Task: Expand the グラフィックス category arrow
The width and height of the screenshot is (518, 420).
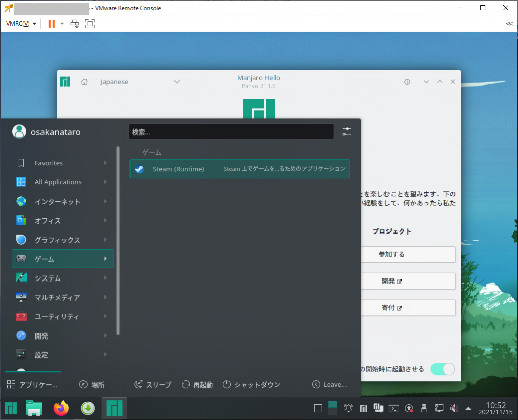Action: [x=105, y=240]
